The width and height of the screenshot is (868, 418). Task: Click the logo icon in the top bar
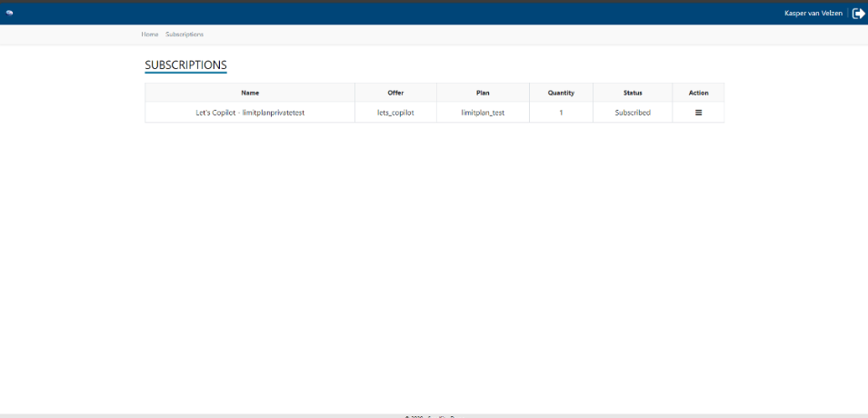(9, 13)
